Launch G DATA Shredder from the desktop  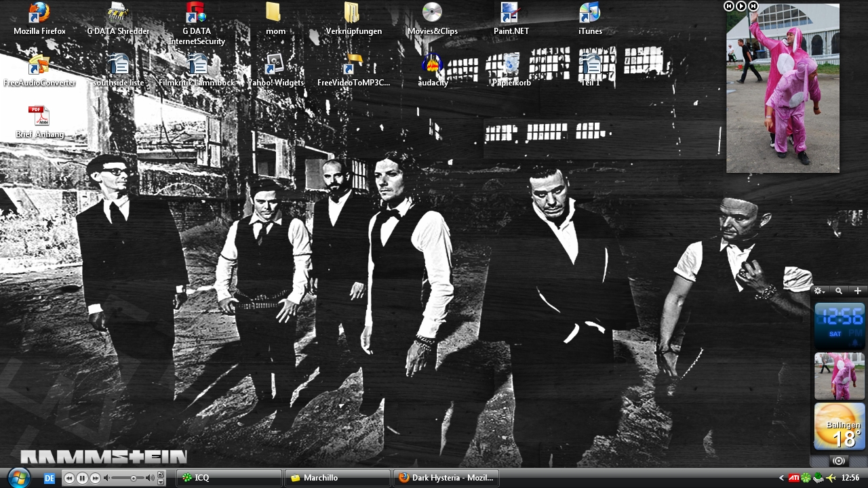pos(118,19)
